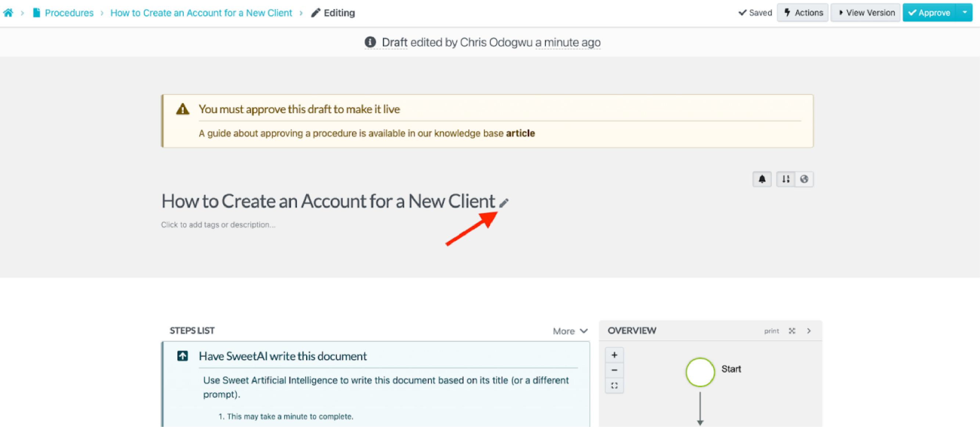The image size is (980, 427).
Task: Zoom out on overview diagram
Action: pyautogui.click(x=614, y=370)
